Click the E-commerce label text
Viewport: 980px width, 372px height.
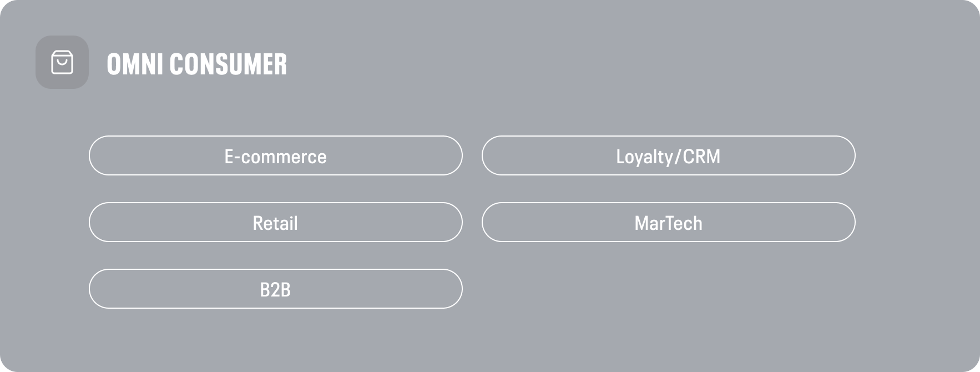275,157
